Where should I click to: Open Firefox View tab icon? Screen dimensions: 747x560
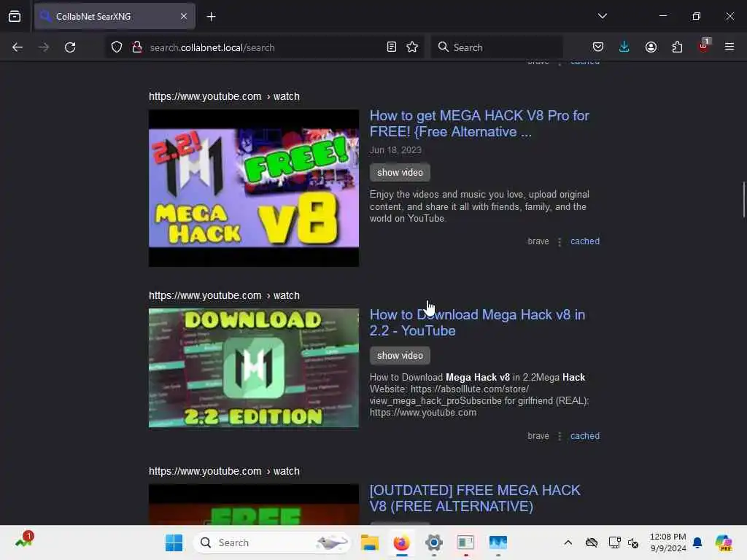click(15, 17)
